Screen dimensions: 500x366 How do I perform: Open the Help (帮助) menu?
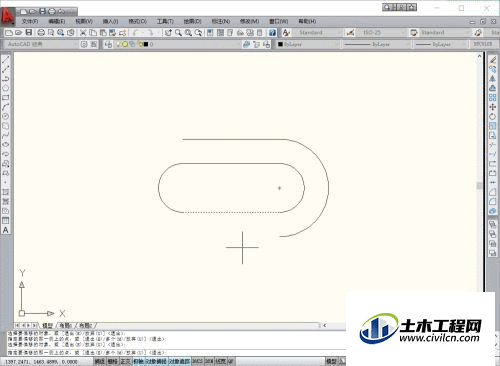[x=307, y=21]
